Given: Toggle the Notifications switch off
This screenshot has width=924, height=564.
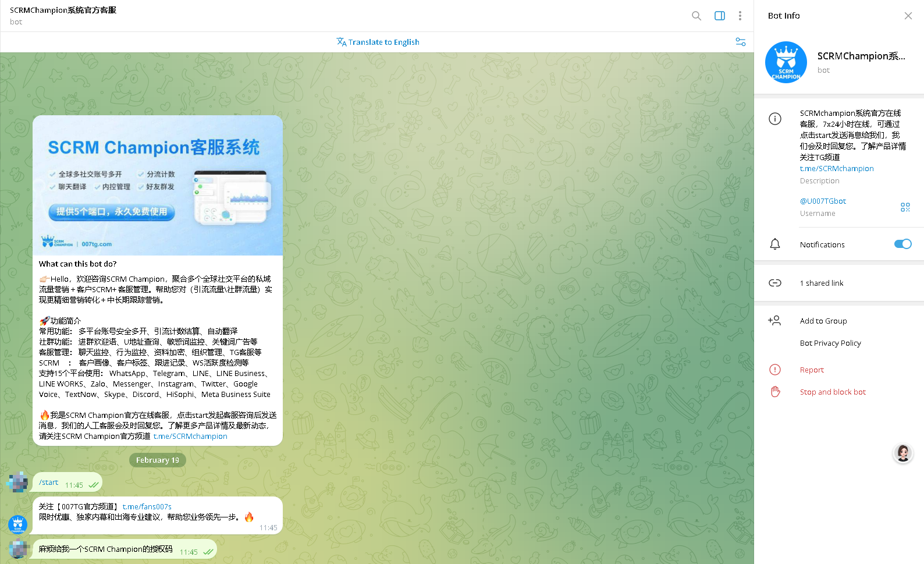Looking at the screenshot, I should click(x=902, y=244).
